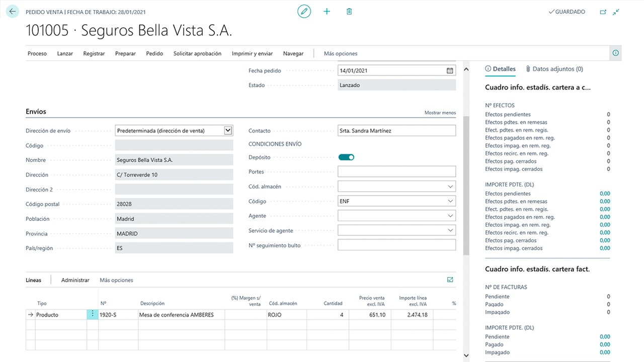Open Servicio de agente dropdown
Screen dimensions: 644x362
450,231
